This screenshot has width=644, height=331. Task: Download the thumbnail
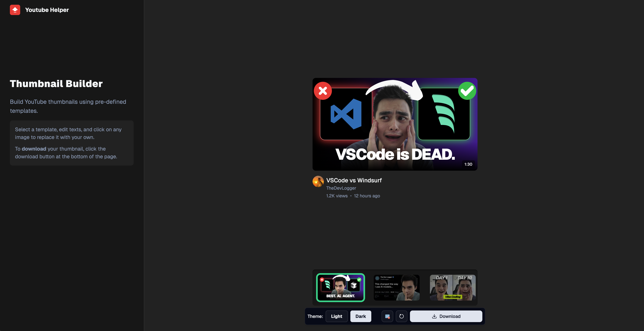446,316
